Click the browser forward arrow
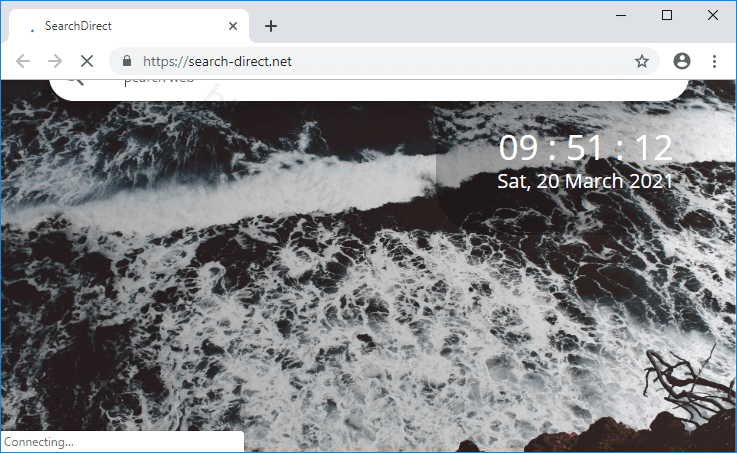 (x=55, y=61)
